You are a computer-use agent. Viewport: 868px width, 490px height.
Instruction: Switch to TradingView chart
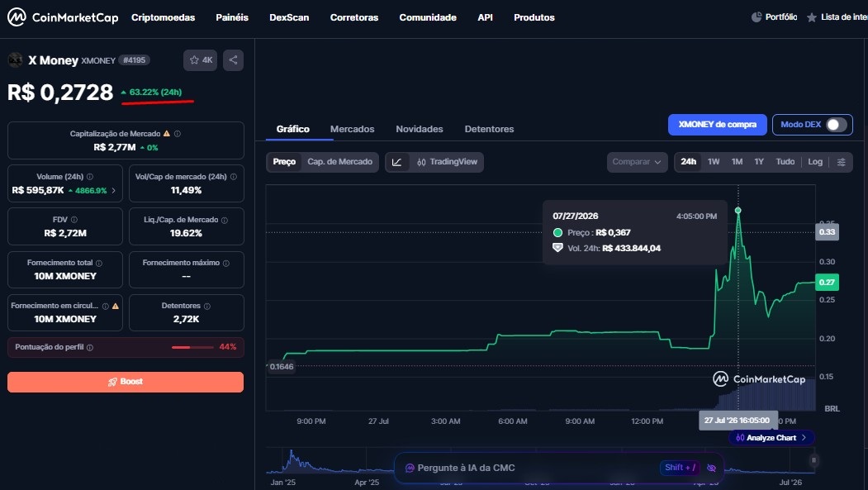pyautogui.click(x=447, y=162)
